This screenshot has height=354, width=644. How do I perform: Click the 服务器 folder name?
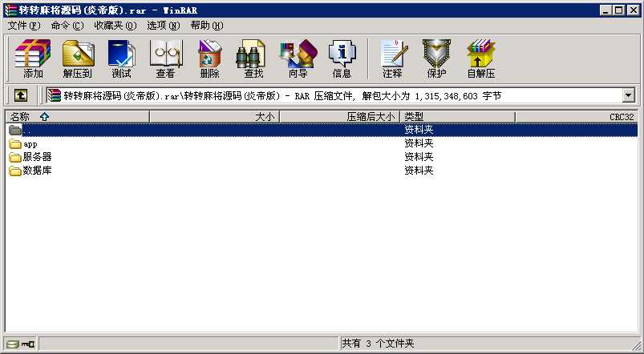point(37,157)
